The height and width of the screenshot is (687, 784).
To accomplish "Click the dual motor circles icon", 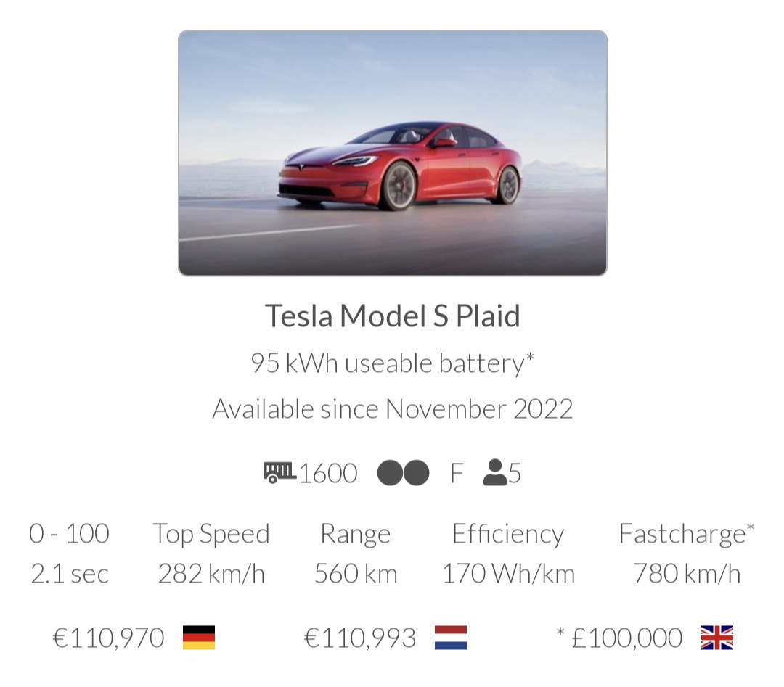I will tap(403, 473).
